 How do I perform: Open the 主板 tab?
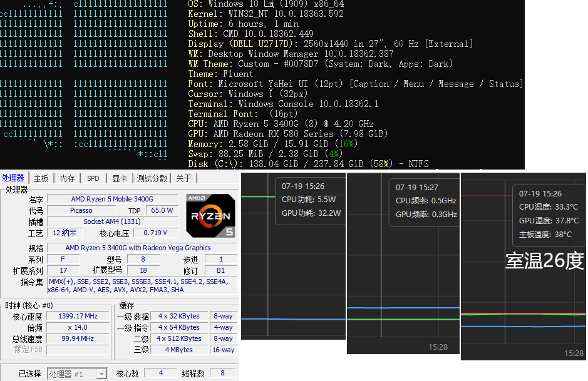pyautogui.click(x=41, y=178)
